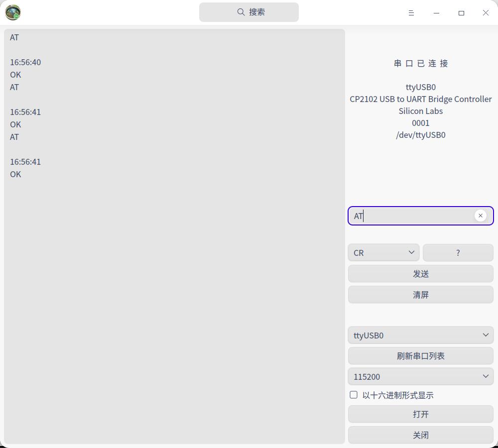Open the CR line-ending dropdown
The width and height of the screenshot is (498, 448).
click(x=383, y=253)
